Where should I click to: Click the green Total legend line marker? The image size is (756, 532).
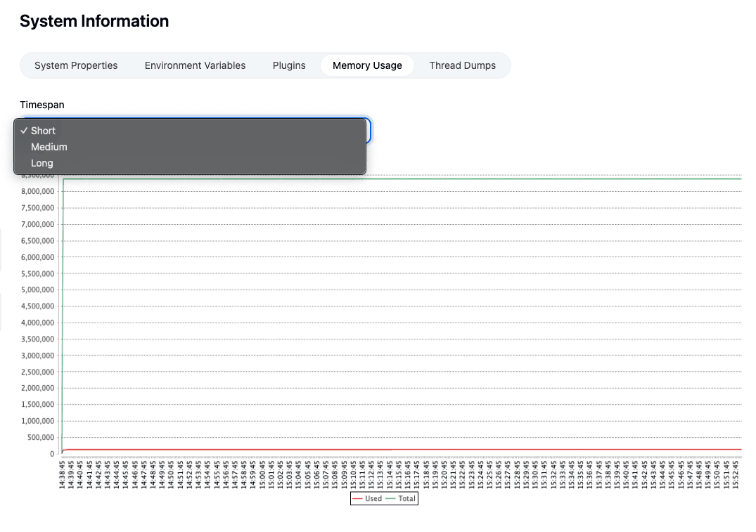[x=392, y=498]
